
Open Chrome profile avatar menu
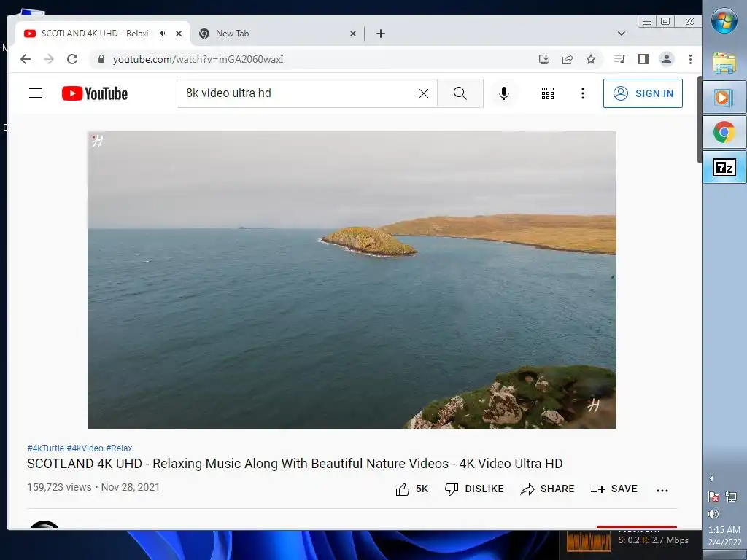(667, 59)
